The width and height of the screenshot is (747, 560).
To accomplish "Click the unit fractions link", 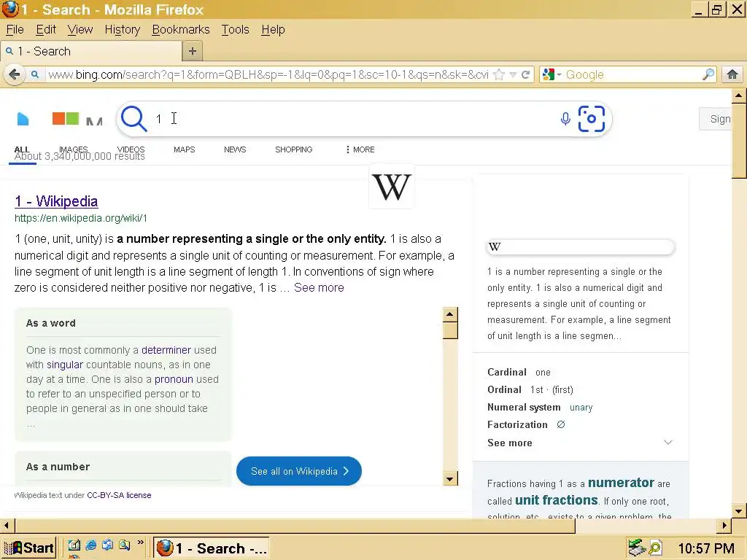I will point(557,500).
